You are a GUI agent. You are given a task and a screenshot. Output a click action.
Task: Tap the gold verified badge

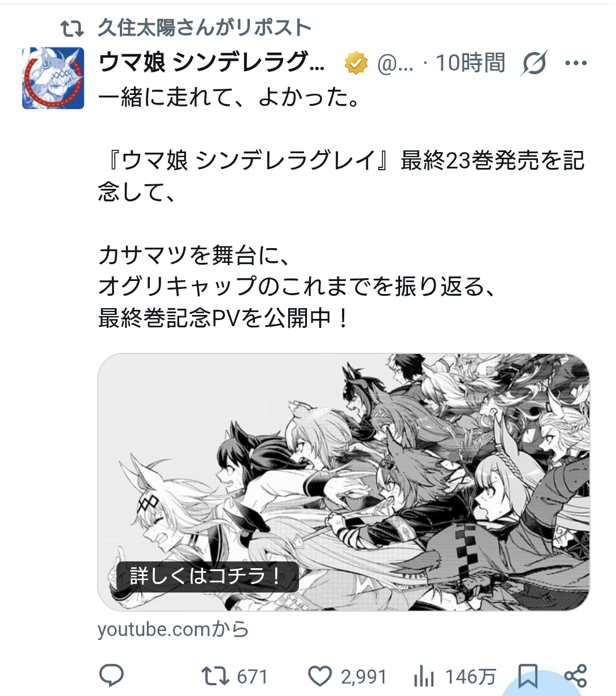pos(356,63)
